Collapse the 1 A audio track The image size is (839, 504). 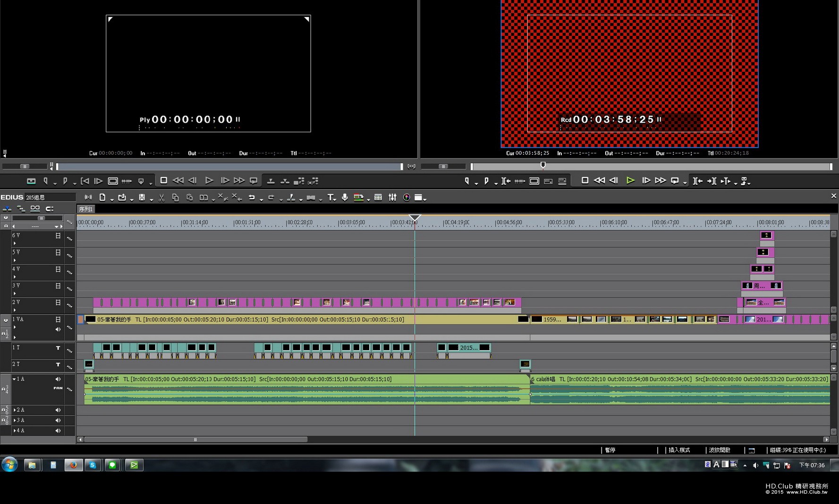pos(14,379)
